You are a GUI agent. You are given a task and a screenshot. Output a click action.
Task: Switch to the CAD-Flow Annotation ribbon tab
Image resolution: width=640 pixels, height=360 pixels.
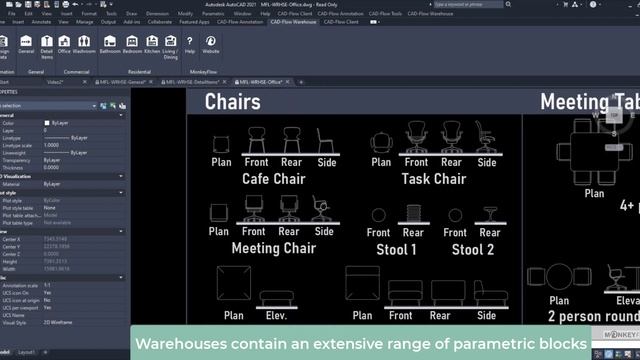[x=240, y=22]
